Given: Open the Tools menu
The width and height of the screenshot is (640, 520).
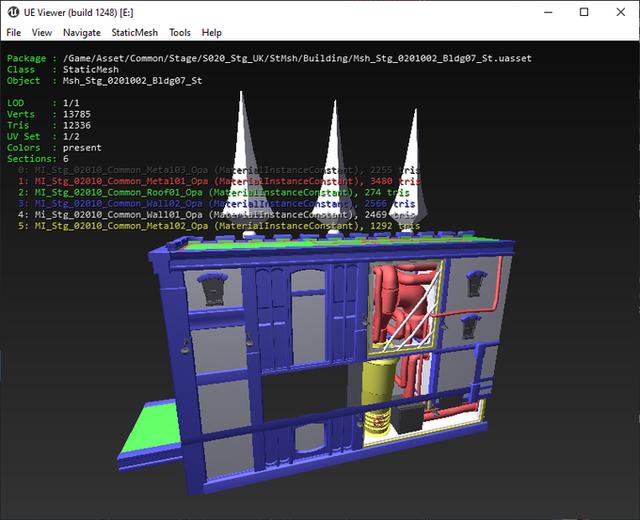Looking at the screenshot, I should coord(180,33).
